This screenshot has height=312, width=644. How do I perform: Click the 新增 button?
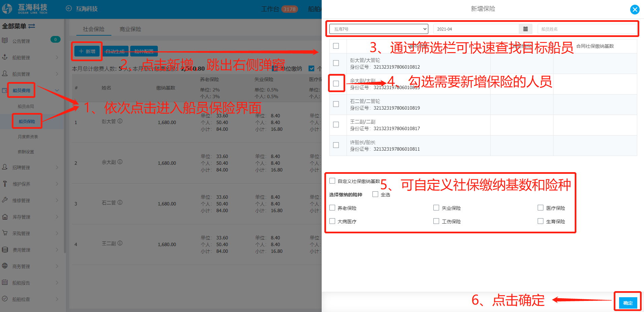click(87, 51)
